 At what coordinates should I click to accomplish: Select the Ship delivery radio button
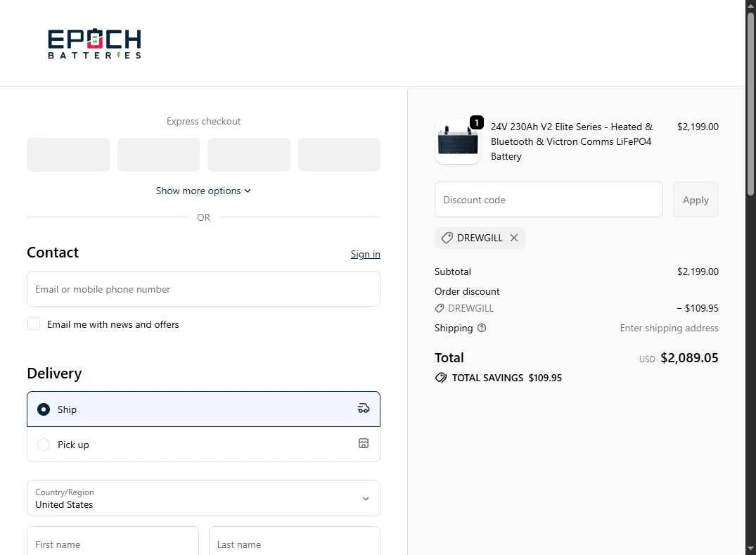[44, 409]
